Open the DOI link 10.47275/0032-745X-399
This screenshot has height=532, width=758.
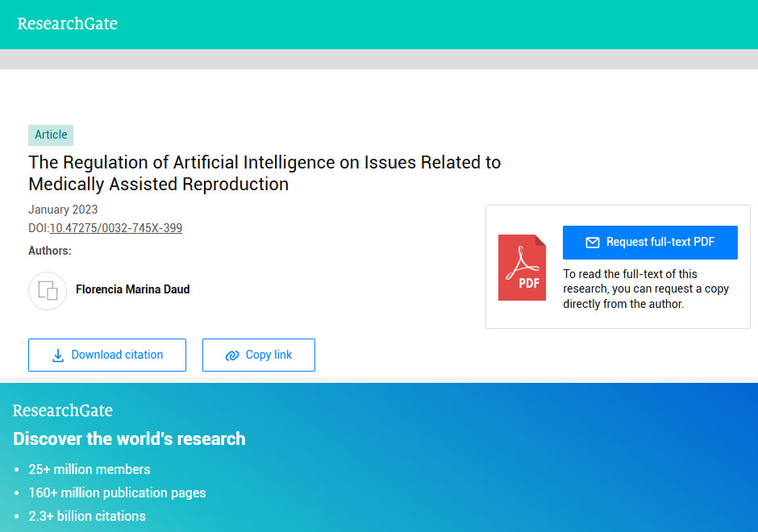pyautogui.click(x=116, y=228)
